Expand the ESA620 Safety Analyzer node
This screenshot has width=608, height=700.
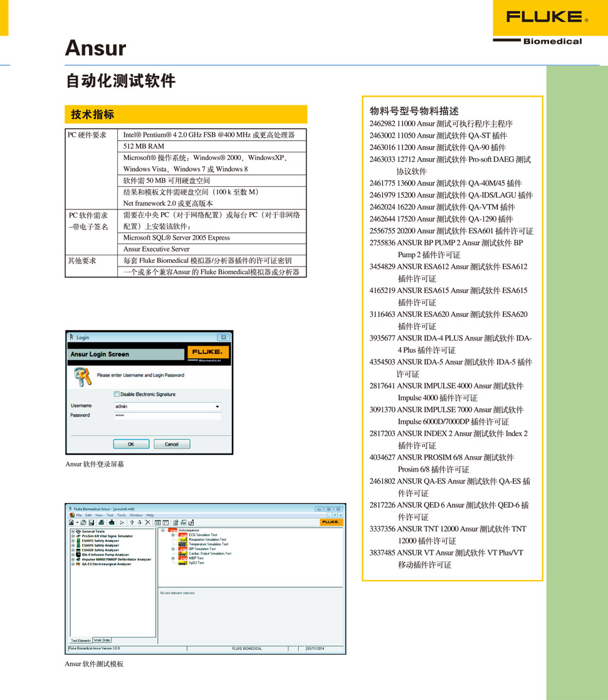73,550
